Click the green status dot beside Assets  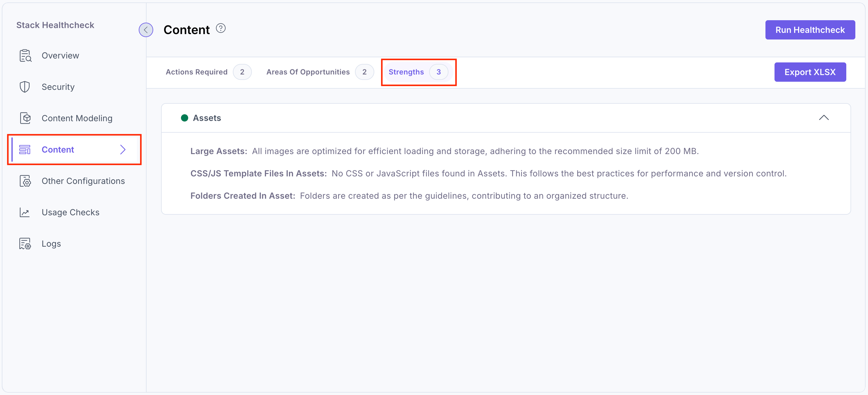(184, 118)
